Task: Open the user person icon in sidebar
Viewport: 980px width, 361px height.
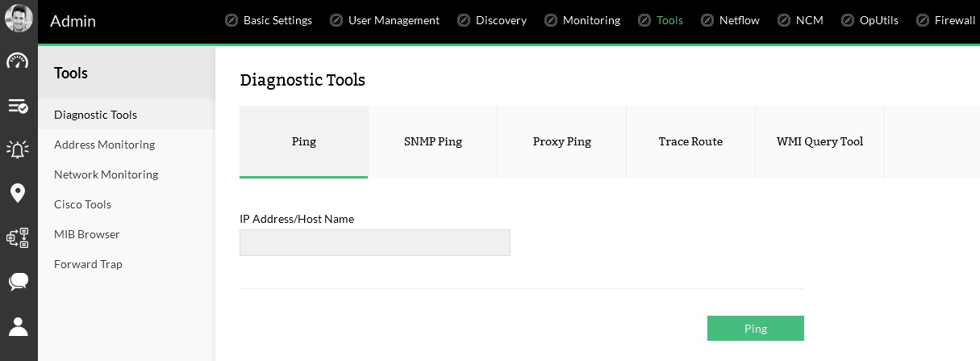Action: (18, 326)
